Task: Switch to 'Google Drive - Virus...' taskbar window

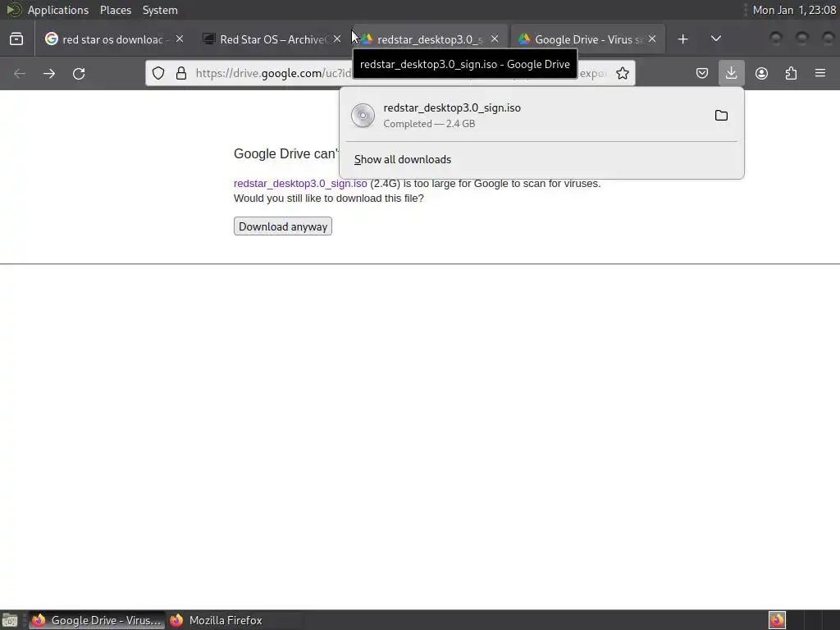Action: pos(97,620)
